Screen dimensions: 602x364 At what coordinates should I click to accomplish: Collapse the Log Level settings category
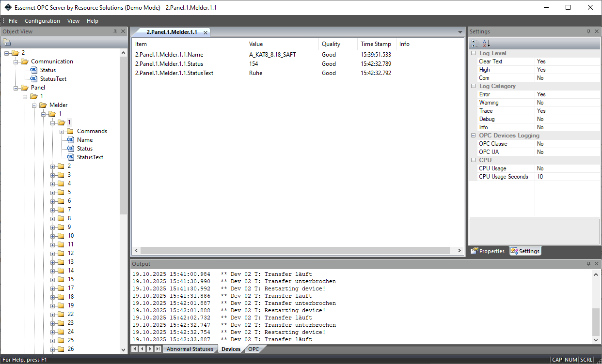[473, 53]
